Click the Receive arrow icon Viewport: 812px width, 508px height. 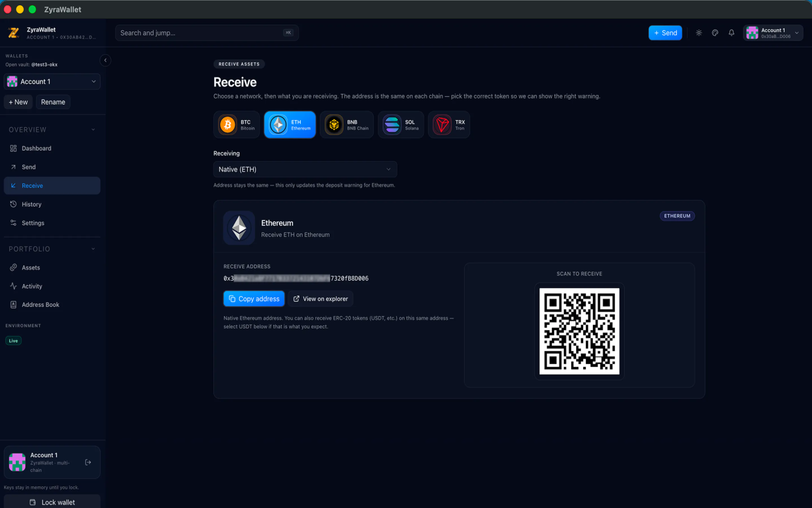(14, 185)
